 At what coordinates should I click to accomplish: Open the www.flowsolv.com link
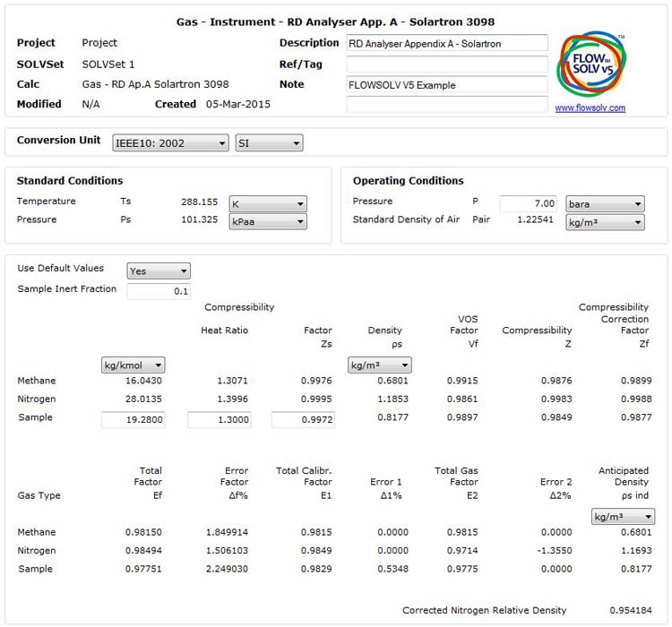(590, 108)
